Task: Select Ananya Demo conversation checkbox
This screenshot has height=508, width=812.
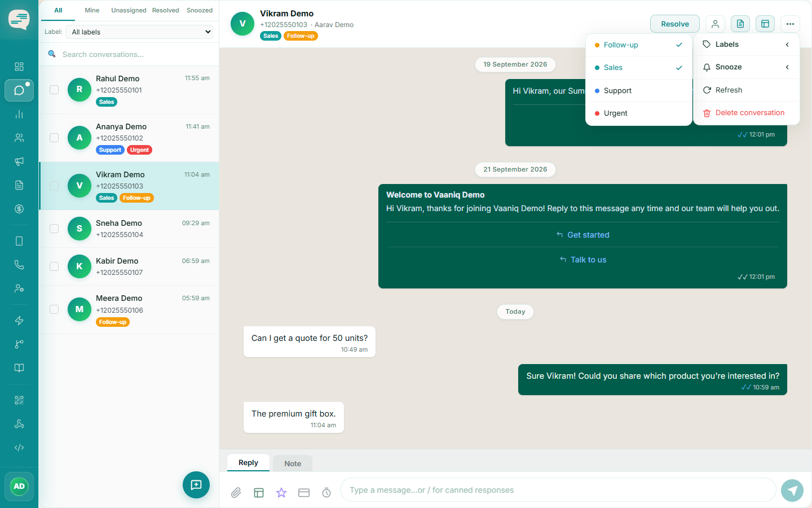Action: (x=54, y=138)
